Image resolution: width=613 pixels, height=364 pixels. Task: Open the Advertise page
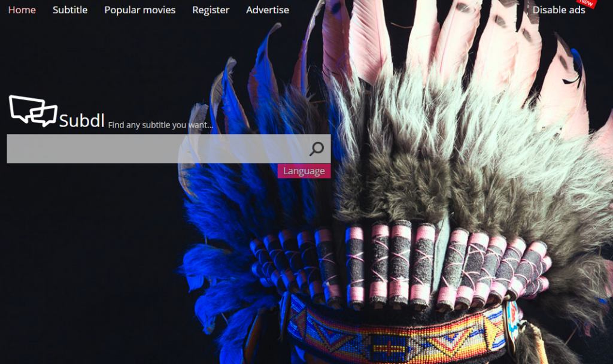click(x=268, y=10)
